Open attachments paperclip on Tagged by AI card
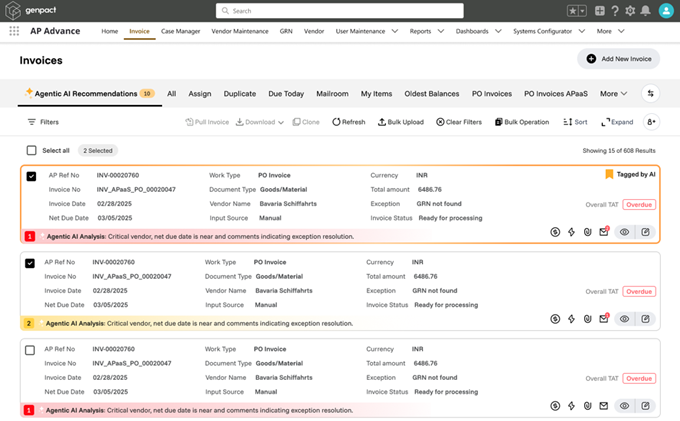The height and width of the screenshot is (421, 680). 587,232
